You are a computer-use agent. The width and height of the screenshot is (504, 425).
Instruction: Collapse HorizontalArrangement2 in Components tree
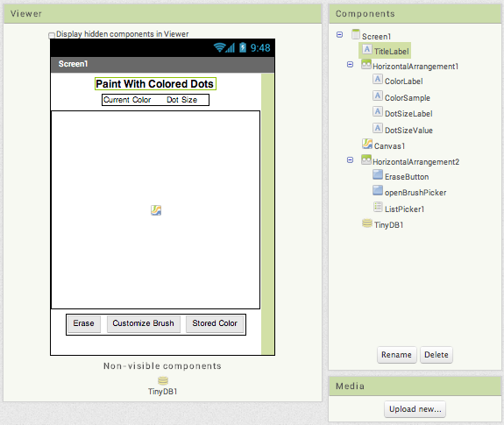click(x=350, y=159)
